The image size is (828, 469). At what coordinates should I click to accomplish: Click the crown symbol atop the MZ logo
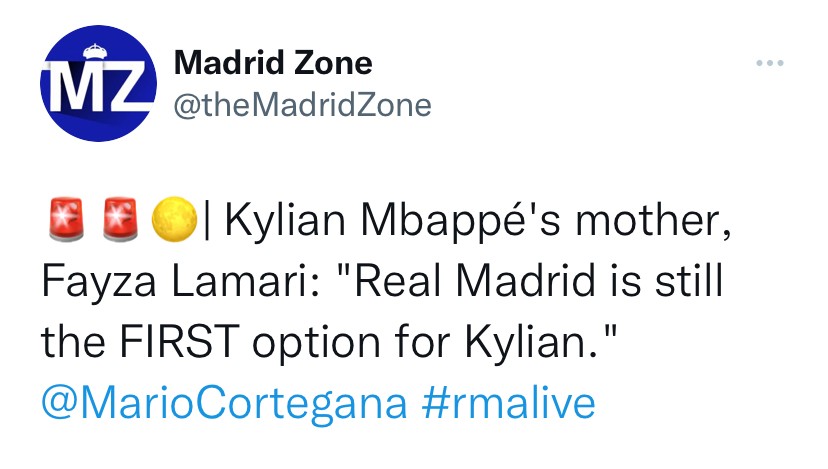pyautogui.click(x=96, y=50)
